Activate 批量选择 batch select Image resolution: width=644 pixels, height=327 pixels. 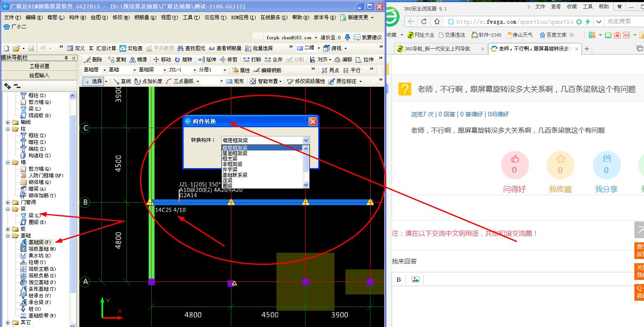click(259, 48)
